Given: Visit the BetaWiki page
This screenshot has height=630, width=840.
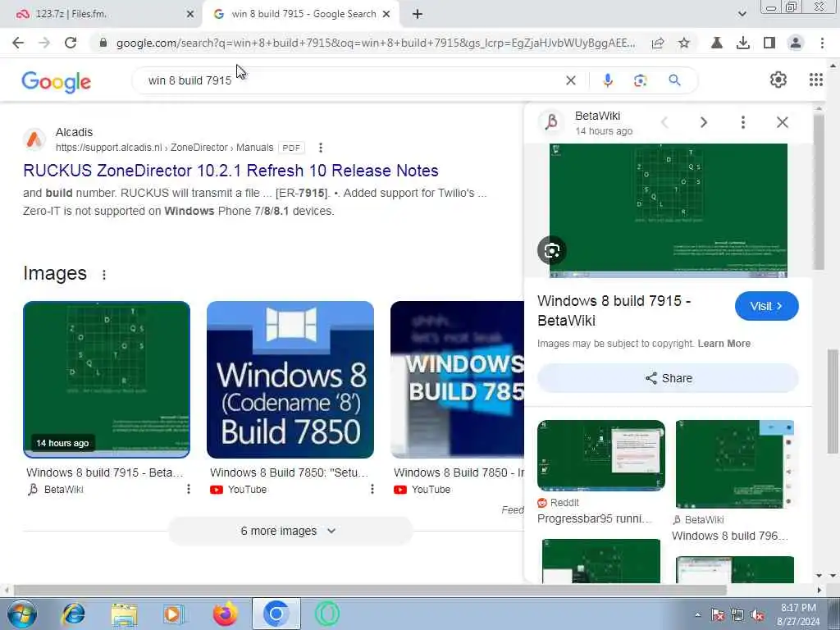Looking at the screenshot, I should click(x=767, y=306).
